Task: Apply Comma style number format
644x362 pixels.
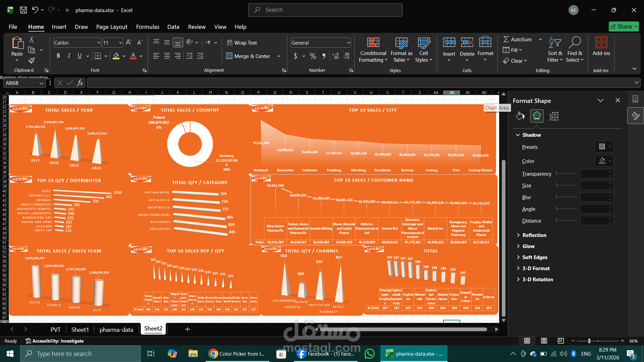Action: (324, 56)
